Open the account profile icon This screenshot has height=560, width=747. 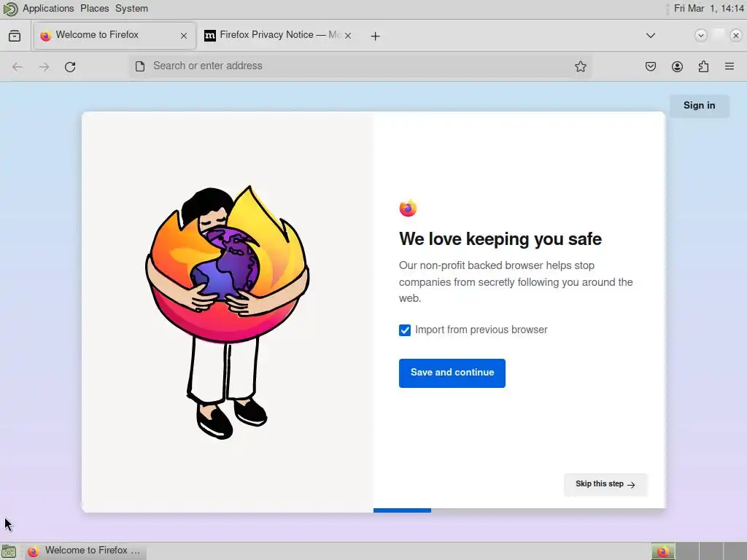pos(677,66)
